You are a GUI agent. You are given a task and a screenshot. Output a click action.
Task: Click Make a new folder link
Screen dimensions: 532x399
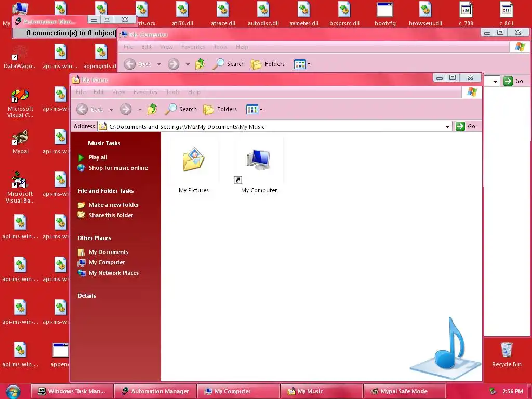(x=114, y=205)
